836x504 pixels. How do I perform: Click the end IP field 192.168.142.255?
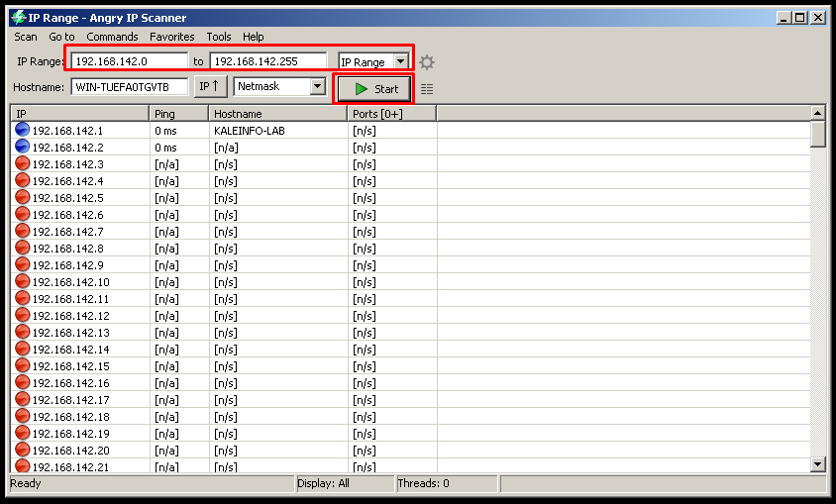(268, 61)
